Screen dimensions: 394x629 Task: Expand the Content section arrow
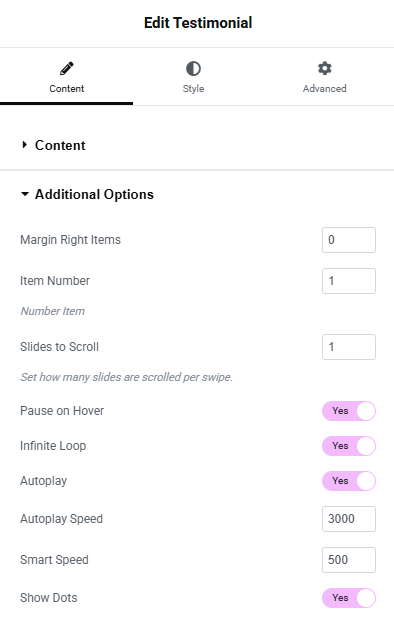(x=24, y=145)
